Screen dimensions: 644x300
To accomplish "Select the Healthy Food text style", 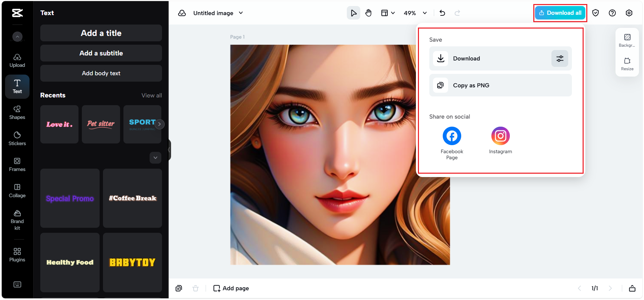I will click(70, 262).
